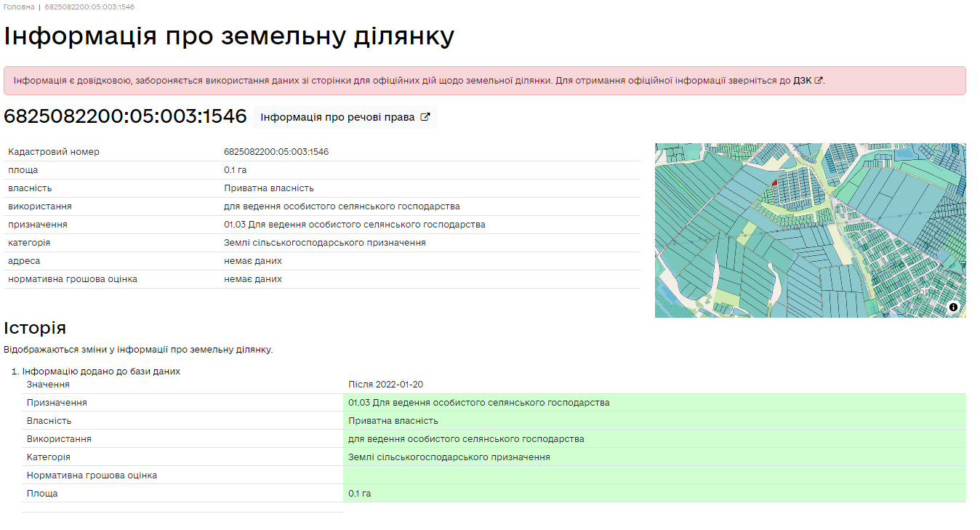
Task: Click the cadastral number in the breadcrumb
Action: tap(89, 7)
